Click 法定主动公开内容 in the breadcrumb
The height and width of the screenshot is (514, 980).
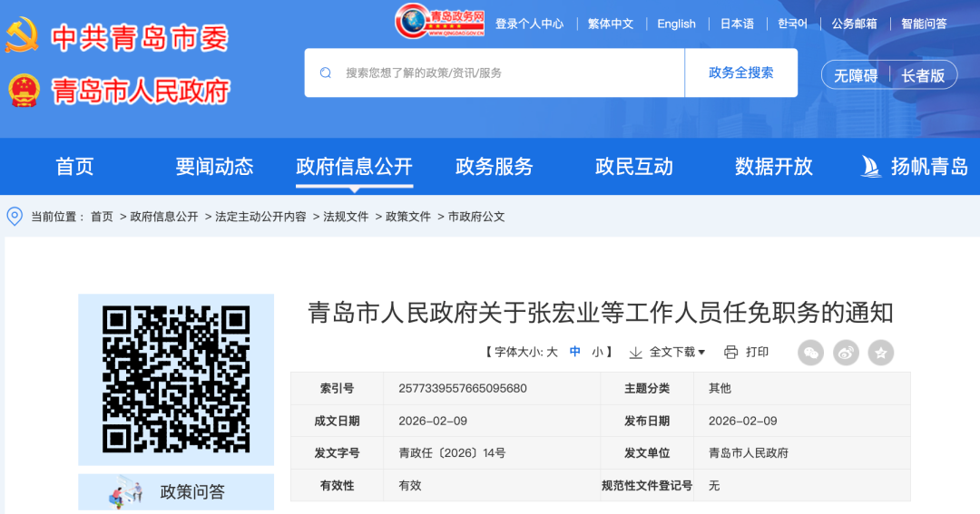(x=260, y=217)
